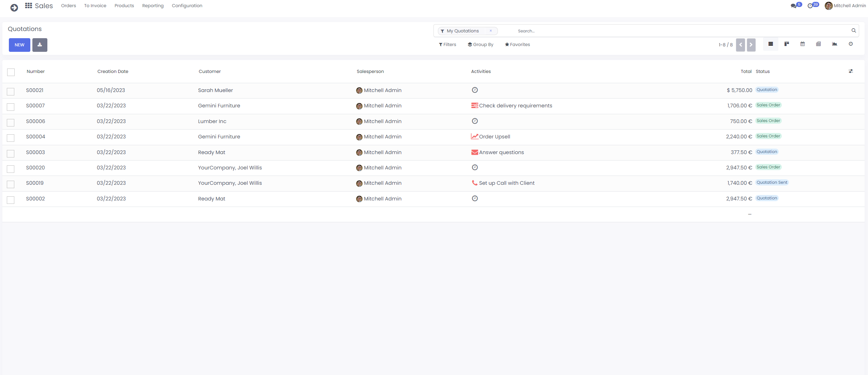The image size is (868, 375).
Task: Open Pivot table view
Action: [819, 44]
